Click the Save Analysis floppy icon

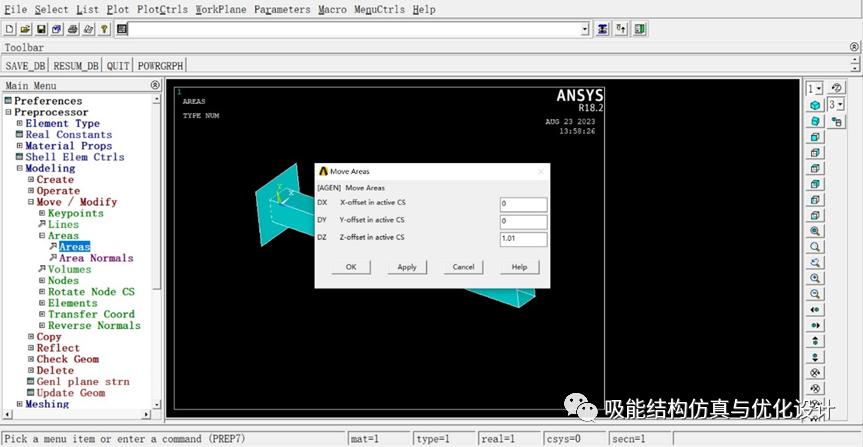coord(41,29)
